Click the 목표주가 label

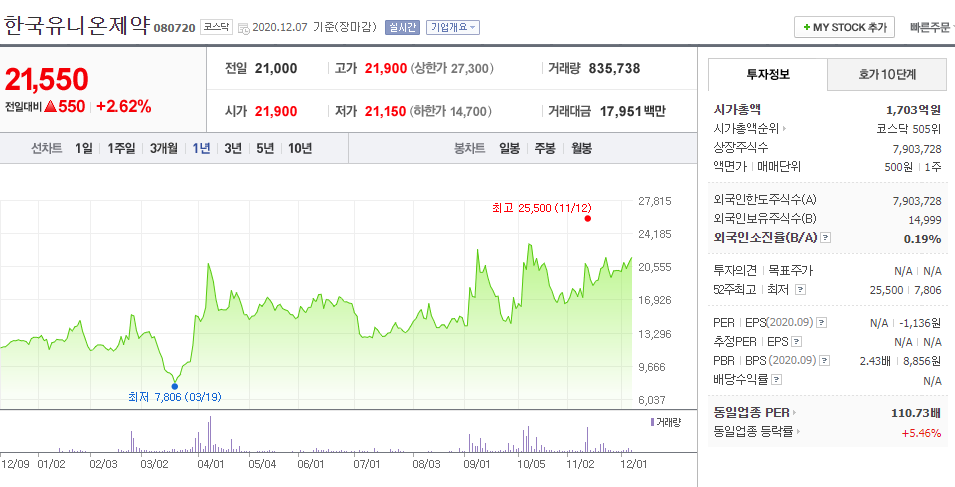click(791, 271)
